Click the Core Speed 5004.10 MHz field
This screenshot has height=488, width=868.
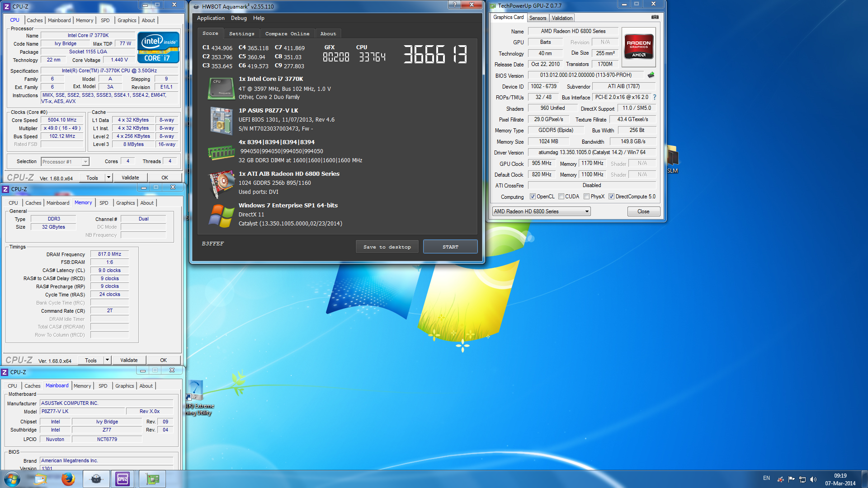point(62,120)
